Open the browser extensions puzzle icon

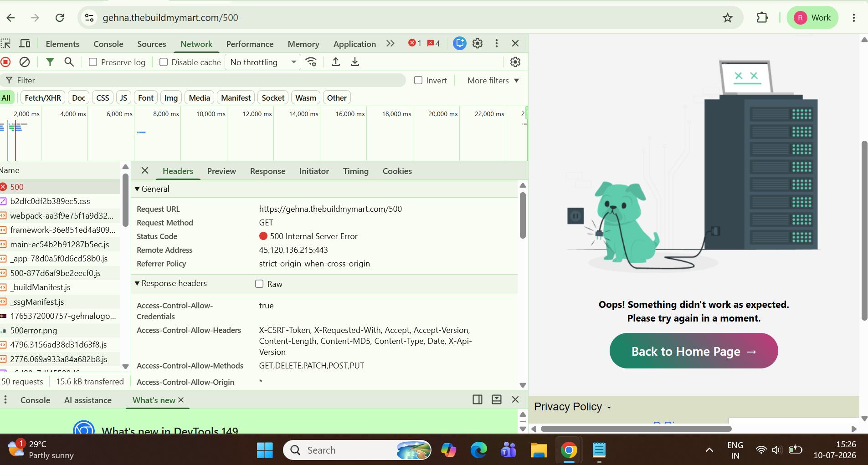[x=762, y=18]
